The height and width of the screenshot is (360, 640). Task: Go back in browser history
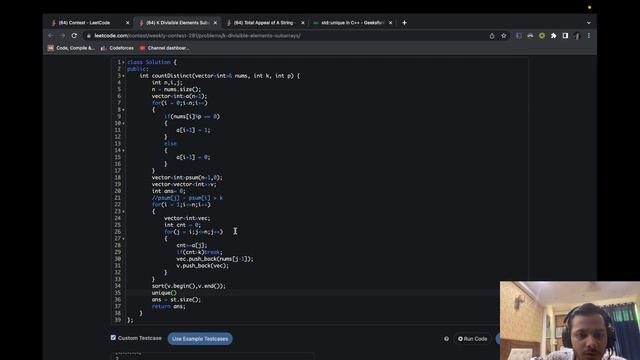tap(51, 36)
